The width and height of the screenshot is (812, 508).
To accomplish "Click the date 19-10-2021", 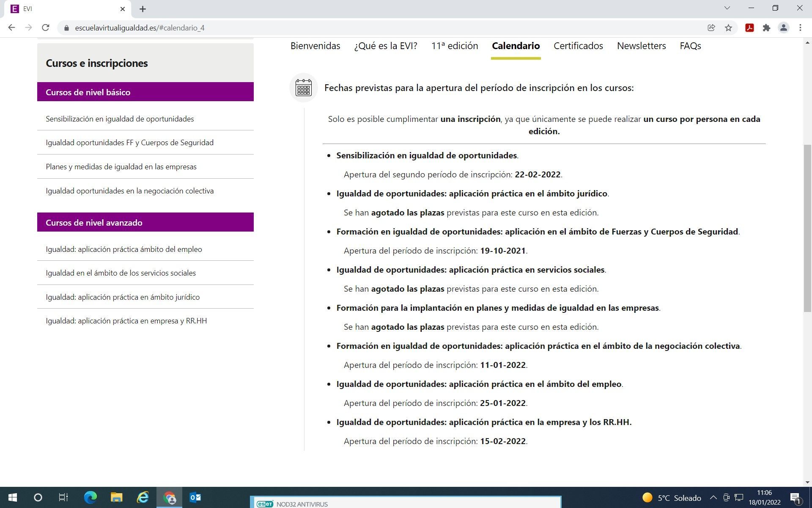I will coord(503,251).
